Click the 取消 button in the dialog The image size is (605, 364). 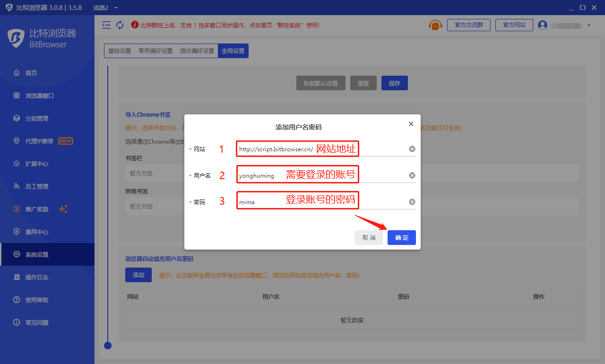pos(369,237)
